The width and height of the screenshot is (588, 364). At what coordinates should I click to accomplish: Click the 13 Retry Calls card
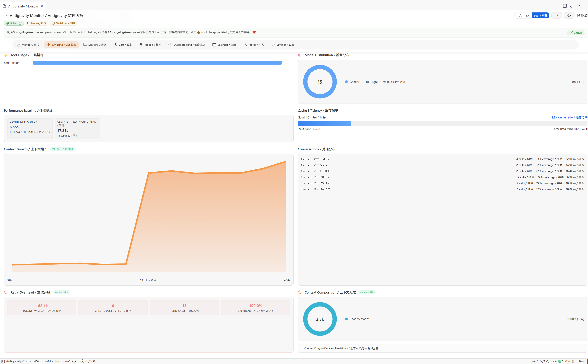184,308
